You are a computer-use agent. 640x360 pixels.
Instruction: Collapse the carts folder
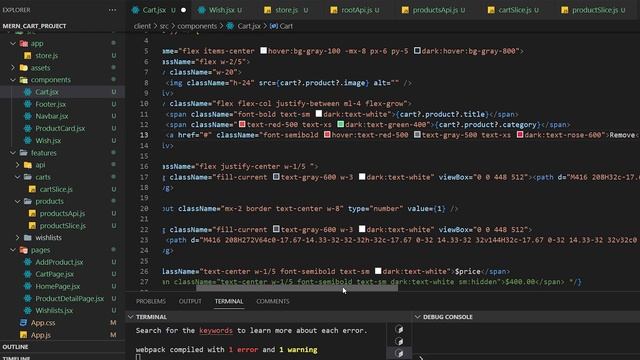click(18, 177)
